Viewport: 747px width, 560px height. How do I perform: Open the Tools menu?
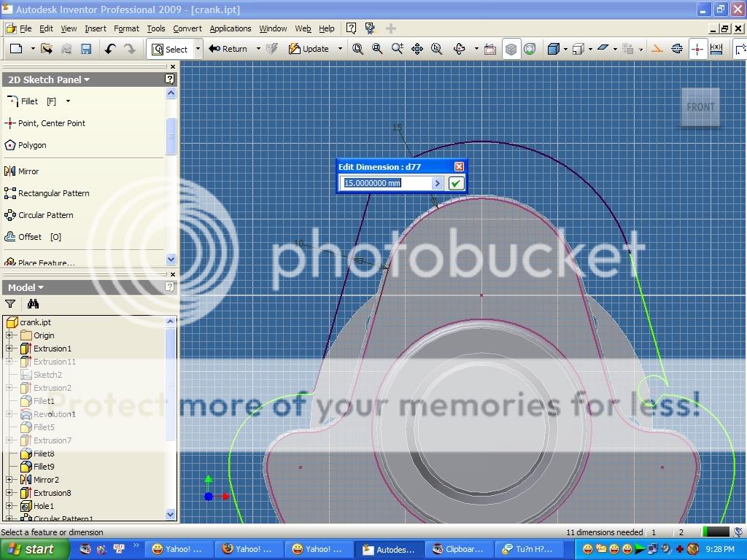pyautogui.click(x=156, y=28)
